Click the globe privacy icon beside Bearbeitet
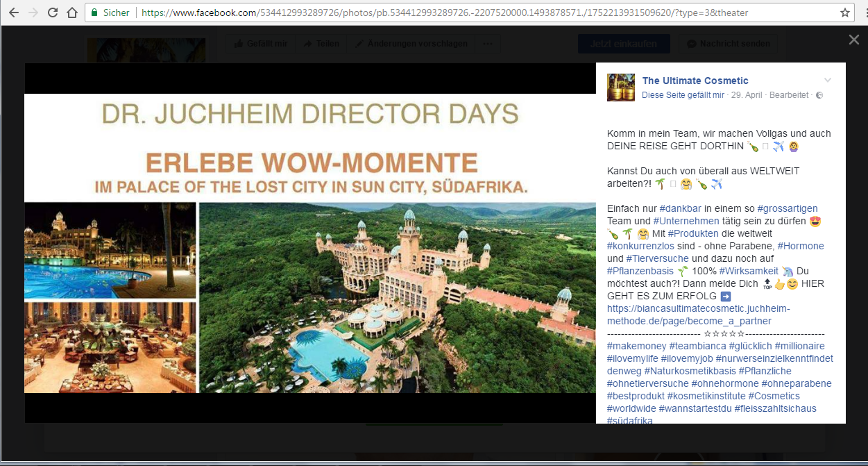Viewport: 868px width, 466px height. coord(820,95)
